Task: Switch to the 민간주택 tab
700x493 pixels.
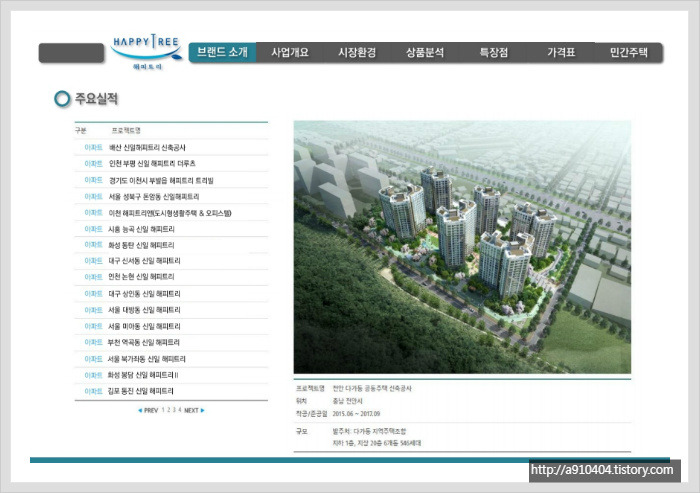Action: (629, 52)
